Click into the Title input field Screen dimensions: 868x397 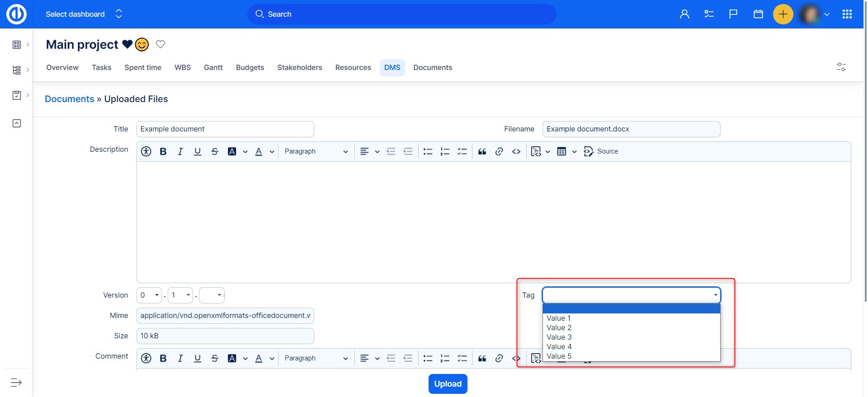[225, 129]
